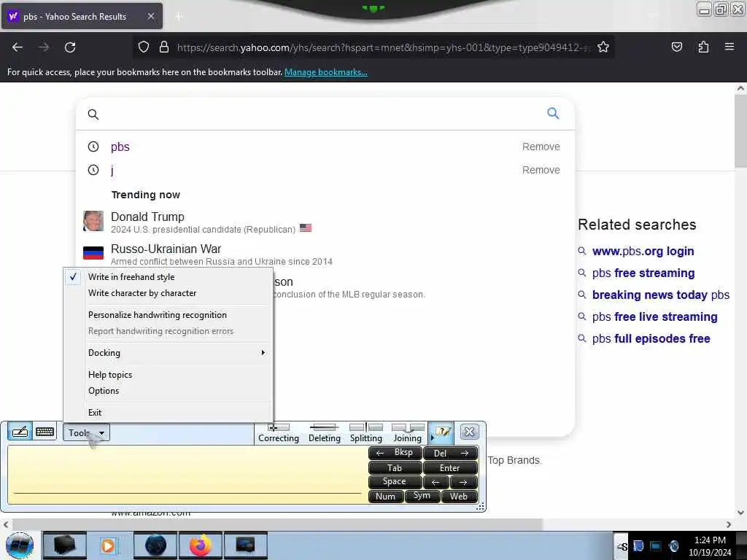The image size is (747, 560).
Task: Close the Tablet PC Input Panel
Action: [469, 432]
